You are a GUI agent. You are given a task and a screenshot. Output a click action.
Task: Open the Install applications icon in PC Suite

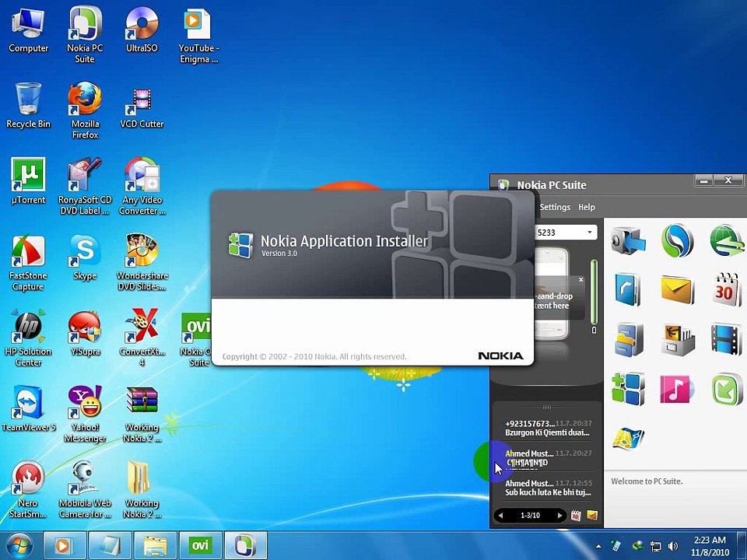tap(628, 389)
